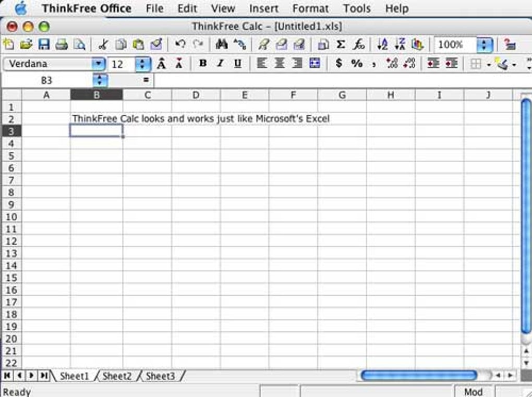This screenshot has width=532, height=397.
Task: Cut the selection with the scissors icon
Action: pos(103,44)
